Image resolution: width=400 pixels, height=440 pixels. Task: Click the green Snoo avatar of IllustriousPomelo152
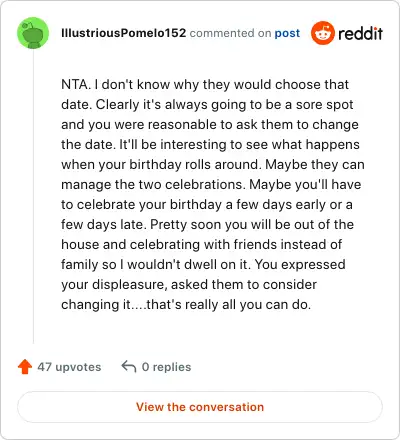click(33, 33)
